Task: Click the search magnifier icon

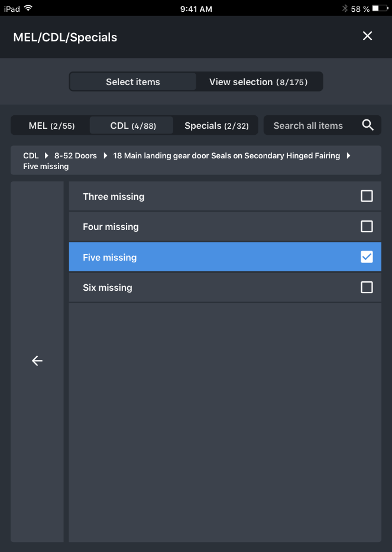Action: [368, 125]
